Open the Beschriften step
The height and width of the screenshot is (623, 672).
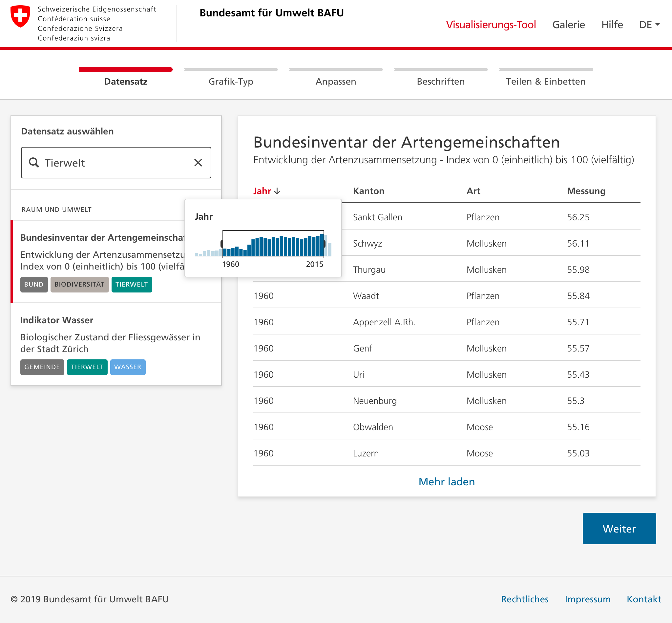click(441, 81)
